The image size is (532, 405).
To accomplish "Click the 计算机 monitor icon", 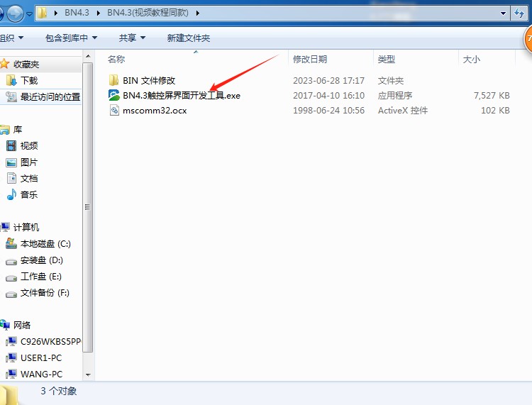I will coord(5,227).
